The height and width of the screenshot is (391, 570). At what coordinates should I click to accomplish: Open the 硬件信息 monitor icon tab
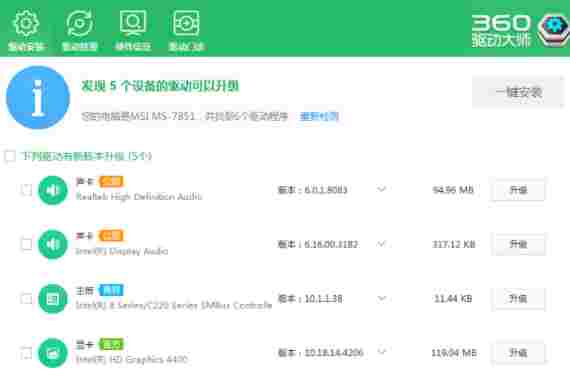click(x=133, y=30)
